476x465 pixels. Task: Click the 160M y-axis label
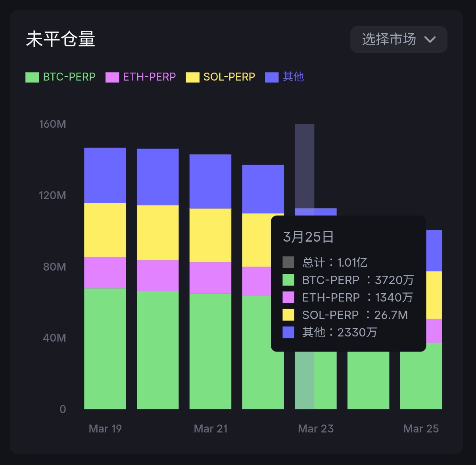[x=52, y=124]
